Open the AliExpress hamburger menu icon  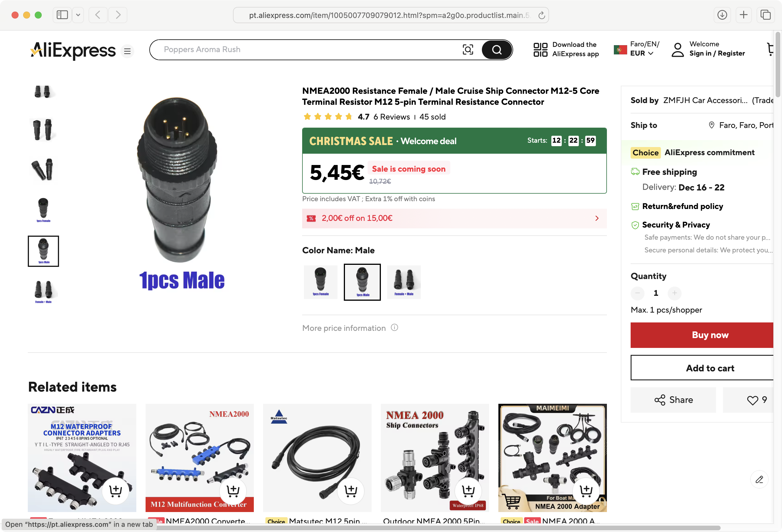pyautogui.click(x=127, y=51)
